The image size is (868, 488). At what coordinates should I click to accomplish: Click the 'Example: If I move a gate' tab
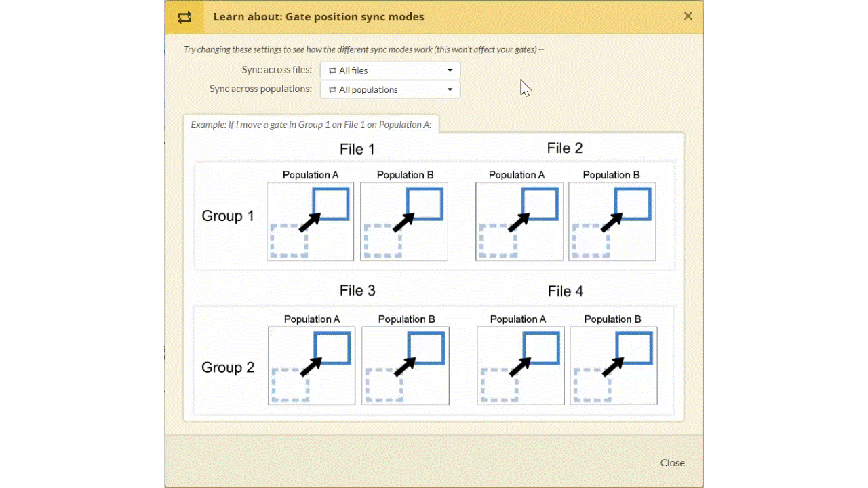(x=311, y=125)
